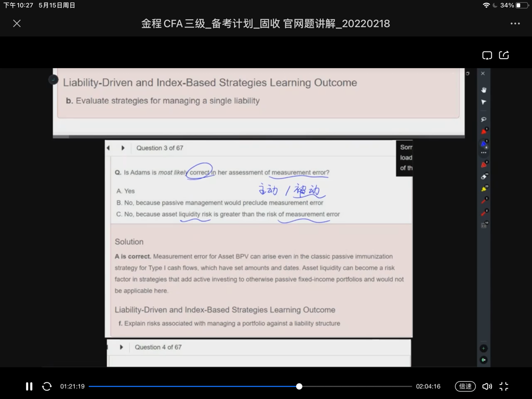532x399 pixels.
Task: Open the more options menu in title bar
Action: point(515,23)
